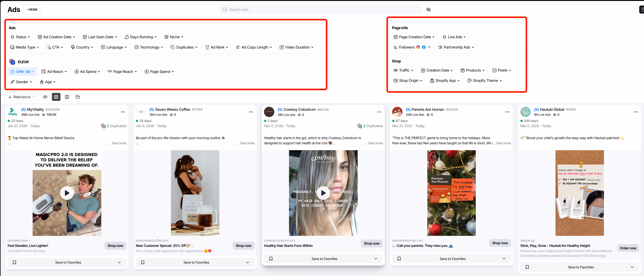
Task: Toggle the eye preview icon beside Relevance
Action: point(45,97)
